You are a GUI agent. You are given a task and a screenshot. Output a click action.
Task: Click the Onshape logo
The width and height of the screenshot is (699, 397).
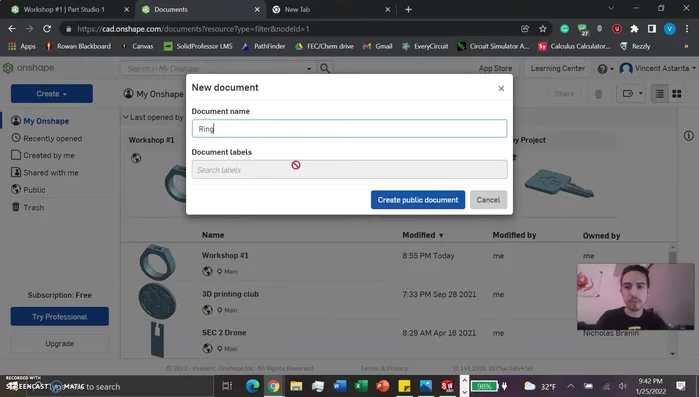tap(29, 68)
